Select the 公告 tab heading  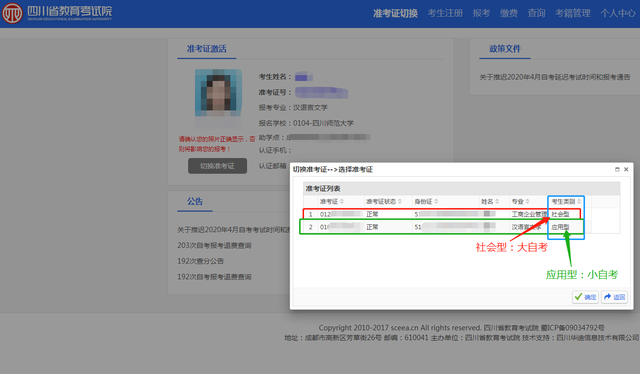click(195, 201)
